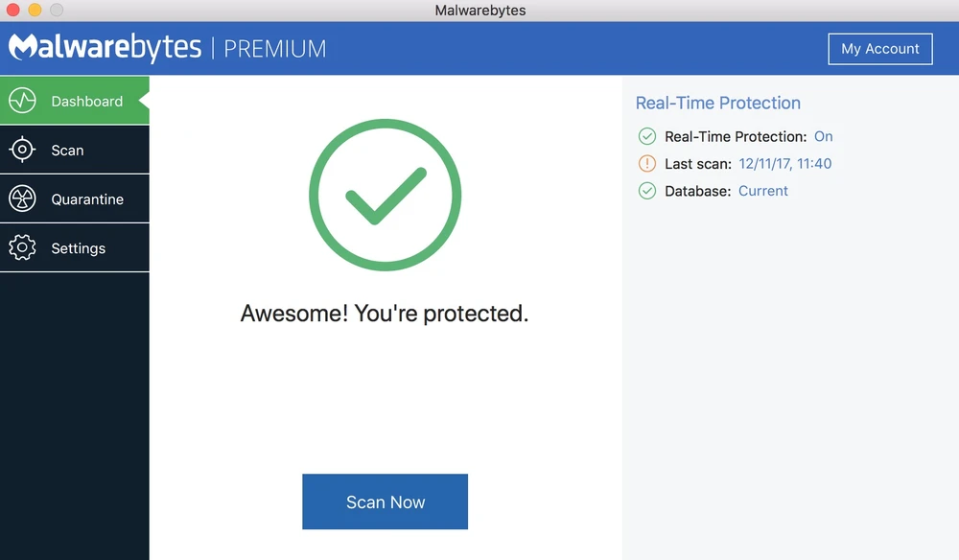The image size is (959, 560).
Task: Click the last scan date link
Action: click(x=784, y=164)
